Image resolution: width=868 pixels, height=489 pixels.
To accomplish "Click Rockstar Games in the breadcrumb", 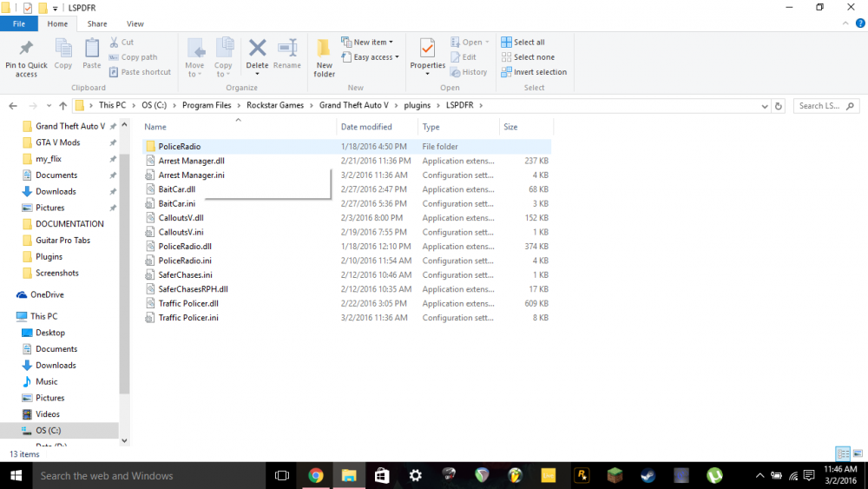I will (x=275, y=105).
